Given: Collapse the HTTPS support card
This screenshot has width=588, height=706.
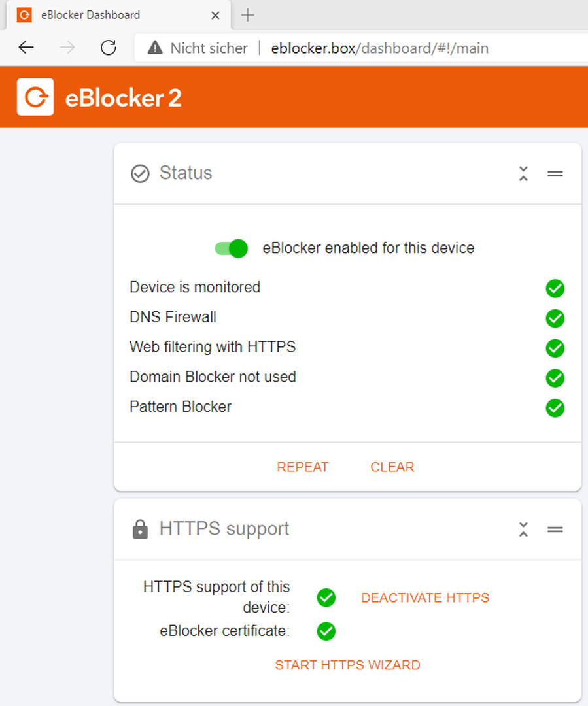Looking at the screenshot, I should [523, 529].
